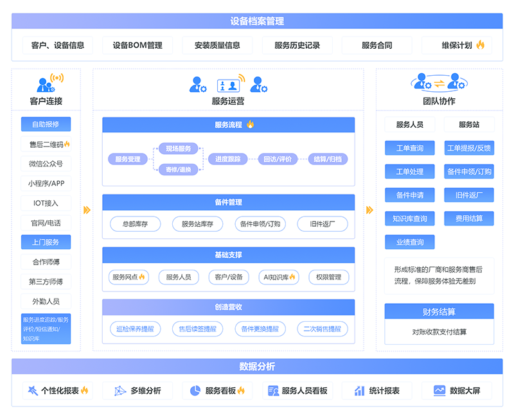Open 服务合同 item
This screenshot has height=420, width=514.
(x=377, y=45)
